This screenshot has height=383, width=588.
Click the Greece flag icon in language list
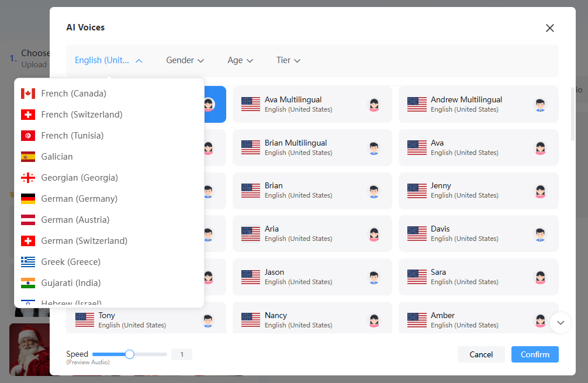[28, 262]
